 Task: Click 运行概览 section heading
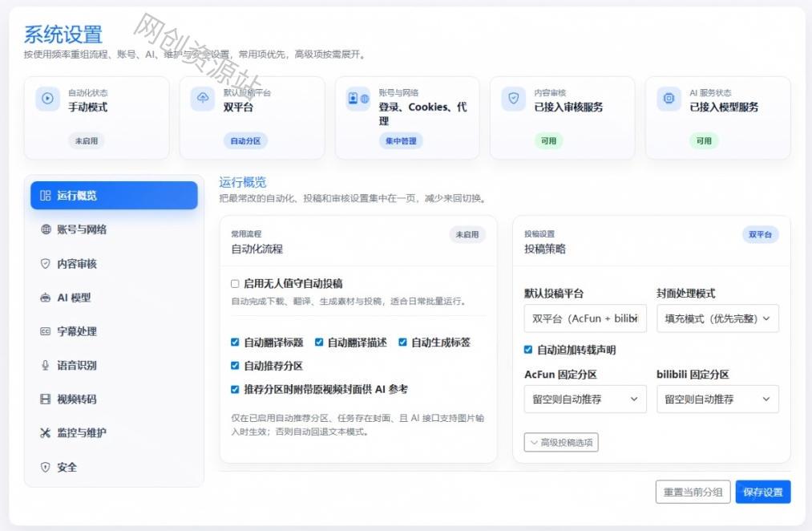coord(242,182)
